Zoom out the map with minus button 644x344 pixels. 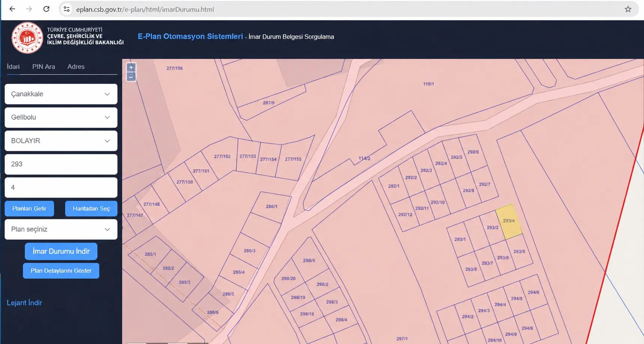(131, 77)
